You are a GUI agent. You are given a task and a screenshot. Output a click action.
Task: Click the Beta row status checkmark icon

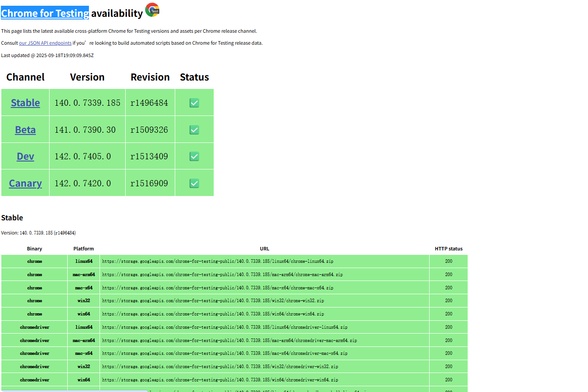pyautogui.click(x=194, y=130)
